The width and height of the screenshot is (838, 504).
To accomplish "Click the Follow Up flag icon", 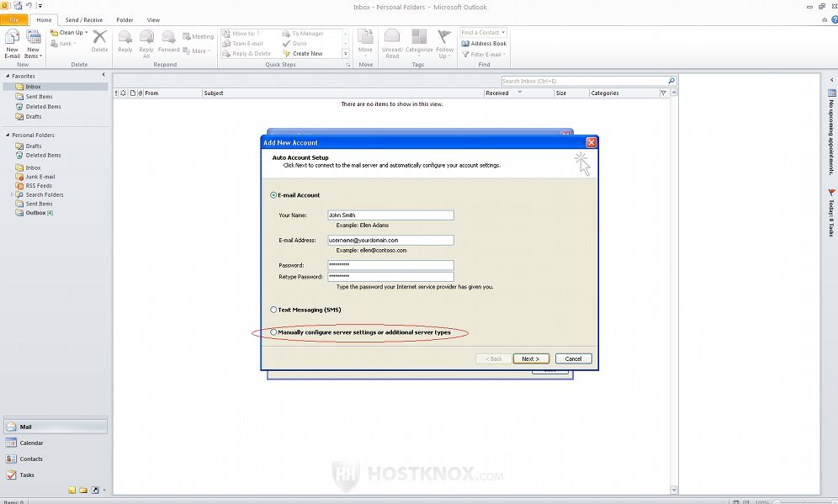I will point(444,36).
